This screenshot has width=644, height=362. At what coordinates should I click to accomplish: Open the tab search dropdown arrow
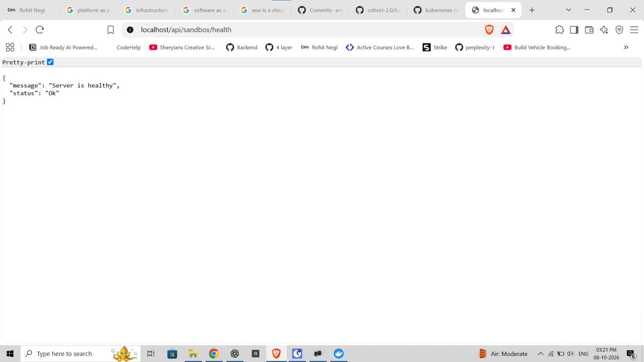[568, 10]
